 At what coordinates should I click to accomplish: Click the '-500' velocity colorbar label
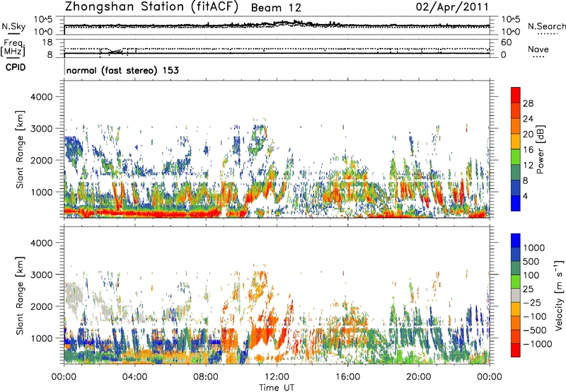[535, 330]
